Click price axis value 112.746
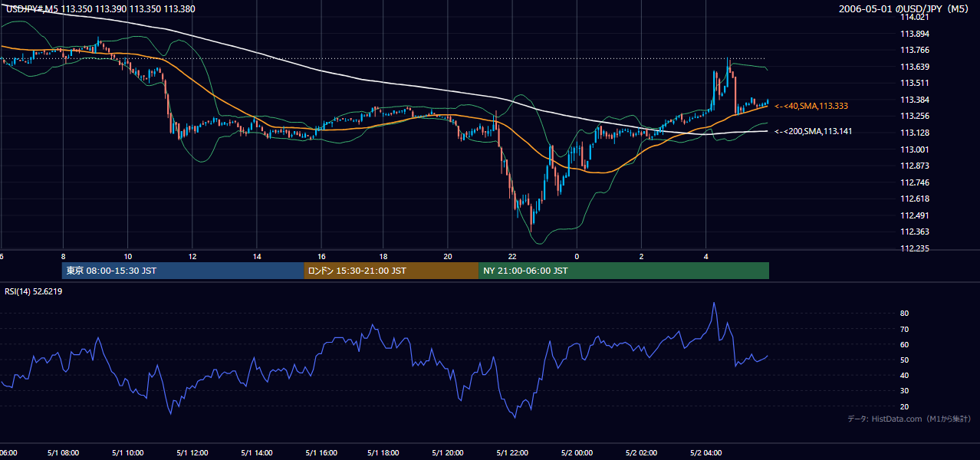The width and height of the screenshot is (980, 460). [916, 182]
